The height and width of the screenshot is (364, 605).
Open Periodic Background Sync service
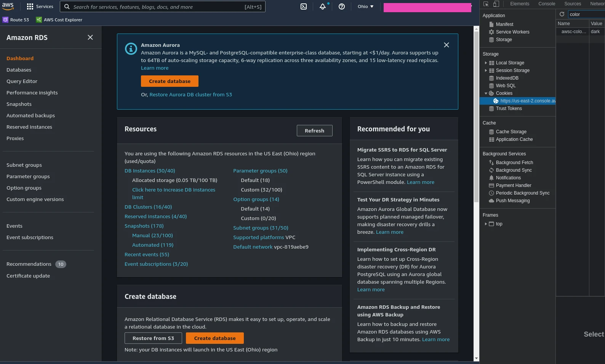click(522, 193)
